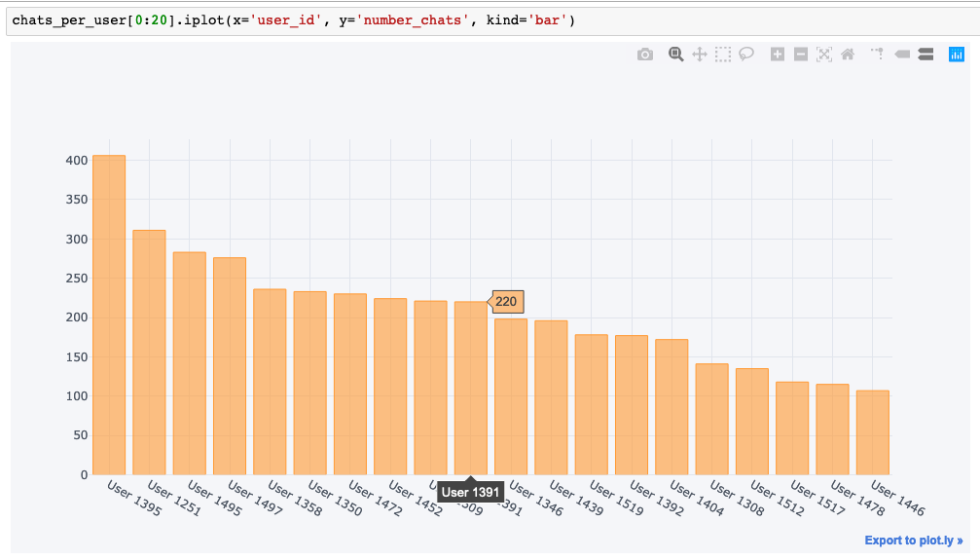Select the bar for User 1392
This screenshot has height=560, width=980.
click(632, 405)
